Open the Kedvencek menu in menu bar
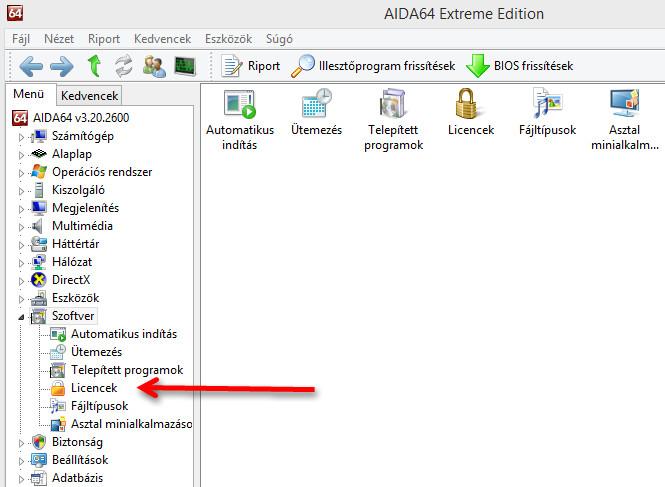The height and width of the screenshot is (487, 665). pyautogui.click(x=162, y=39)
